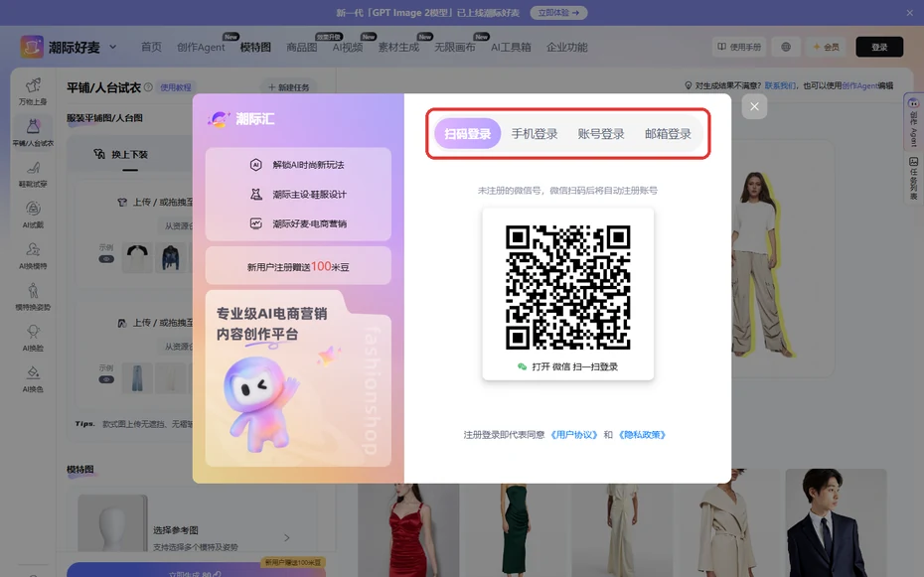Switch to 手机登录 login tab
This screenshot has height=577, width=924.
click(534, 134)
